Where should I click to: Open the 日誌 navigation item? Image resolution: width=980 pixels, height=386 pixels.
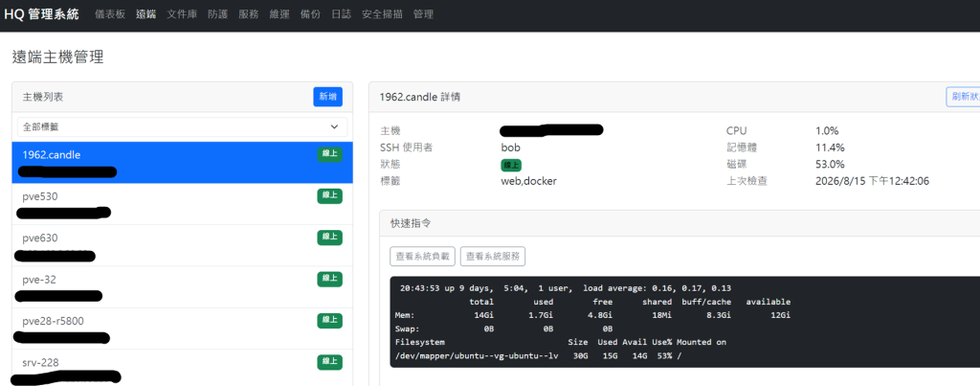342,14
